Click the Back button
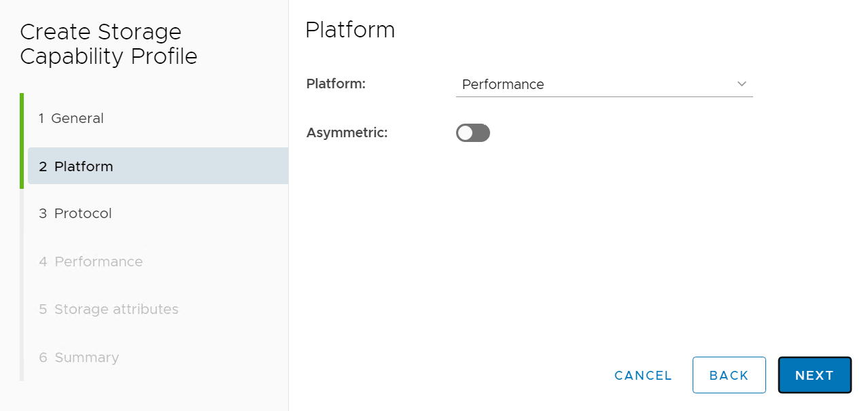 pyautogui.click(x=729, y=375)
